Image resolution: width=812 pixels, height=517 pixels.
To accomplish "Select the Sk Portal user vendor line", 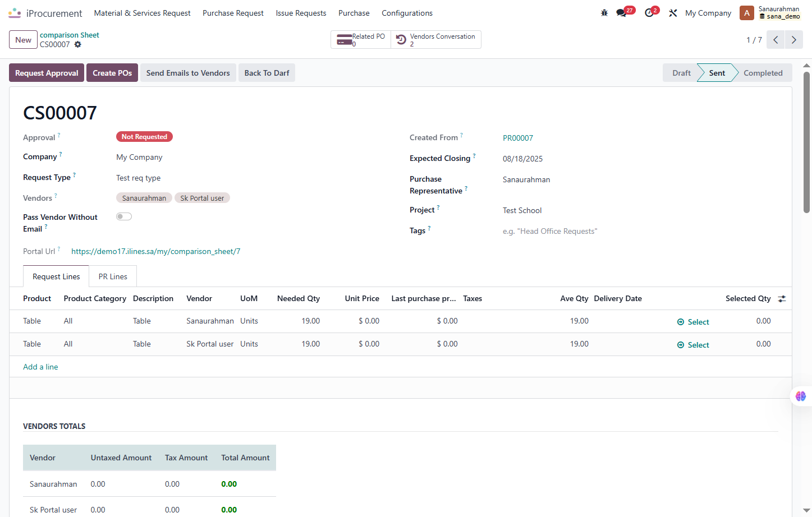I will coord(693,345).
